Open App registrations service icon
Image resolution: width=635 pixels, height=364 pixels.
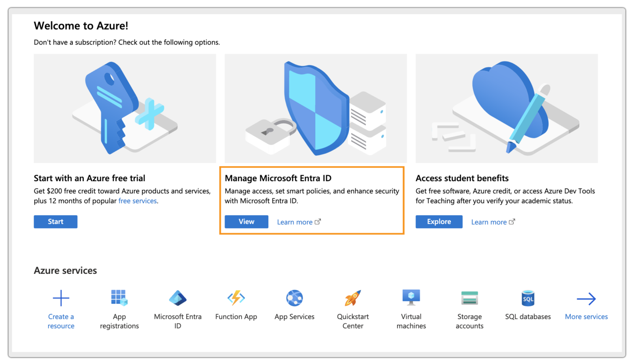coord(119,298)
